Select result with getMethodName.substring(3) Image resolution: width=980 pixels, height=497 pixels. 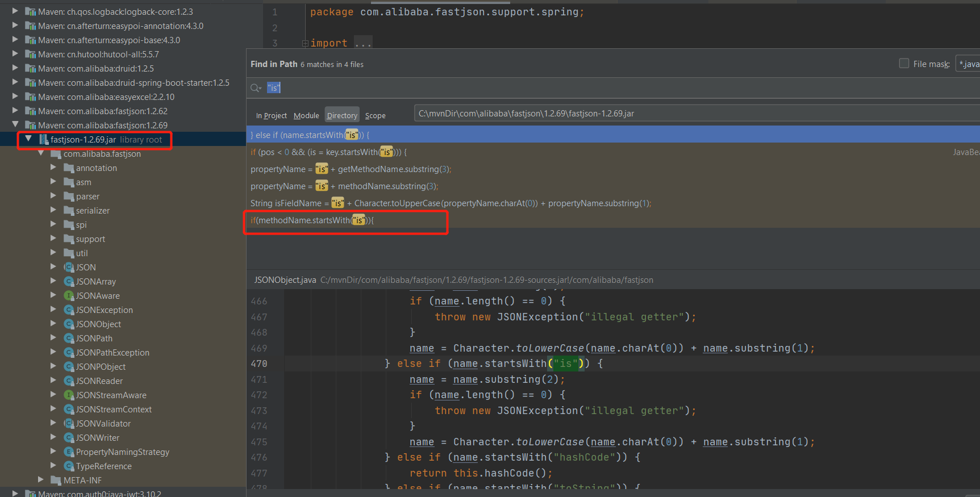pos(613,169)
